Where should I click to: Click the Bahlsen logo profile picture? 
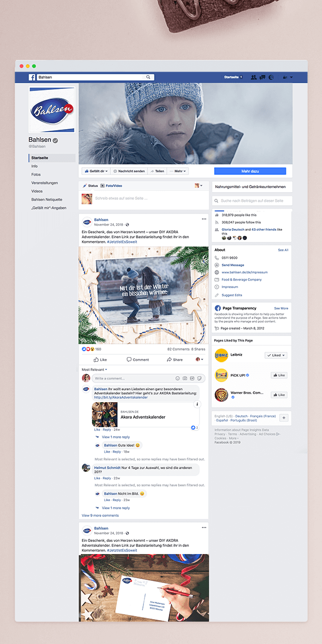pos(52,110)
